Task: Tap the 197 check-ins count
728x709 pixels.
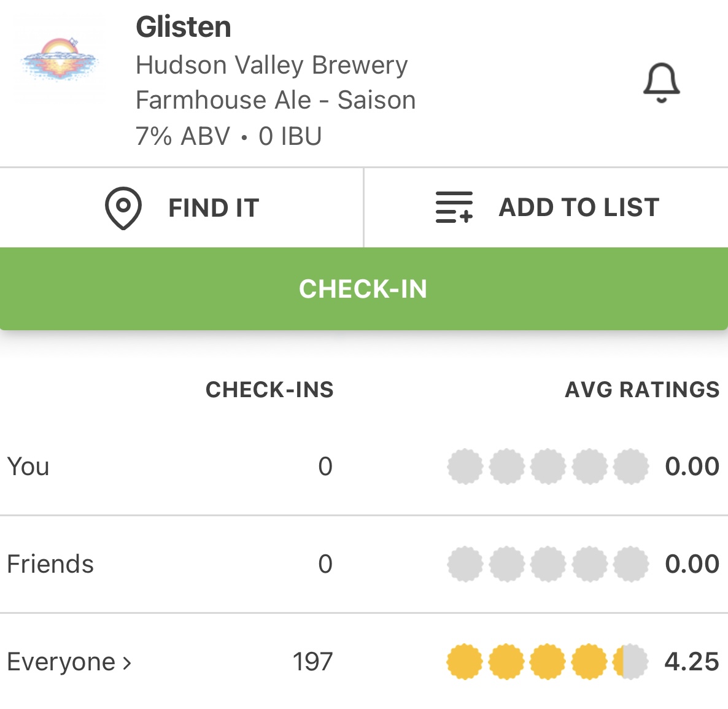Action: 312,662
